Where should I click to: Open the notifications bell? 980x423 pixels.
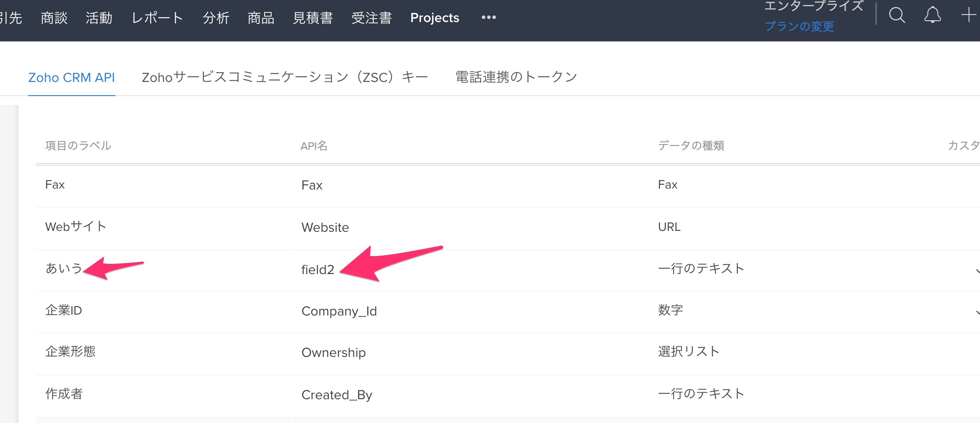[932, 15]
